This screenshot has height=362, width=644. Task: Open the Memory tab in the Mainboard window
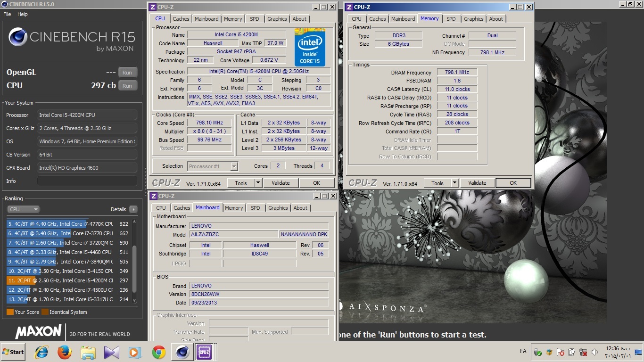(x=234, y=208)
